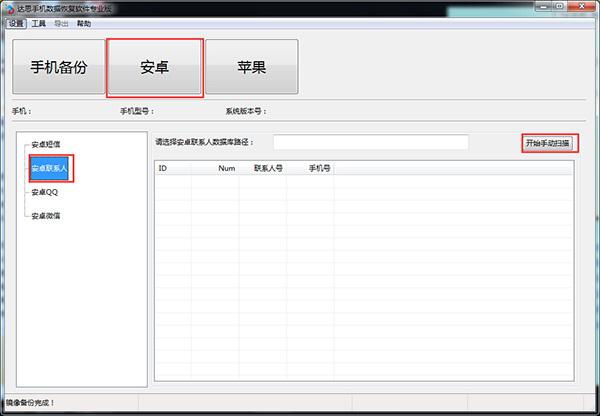Click the ID column header
This screenshot has width=600, height=416.
pyautogui.click(x=173, y=168)
